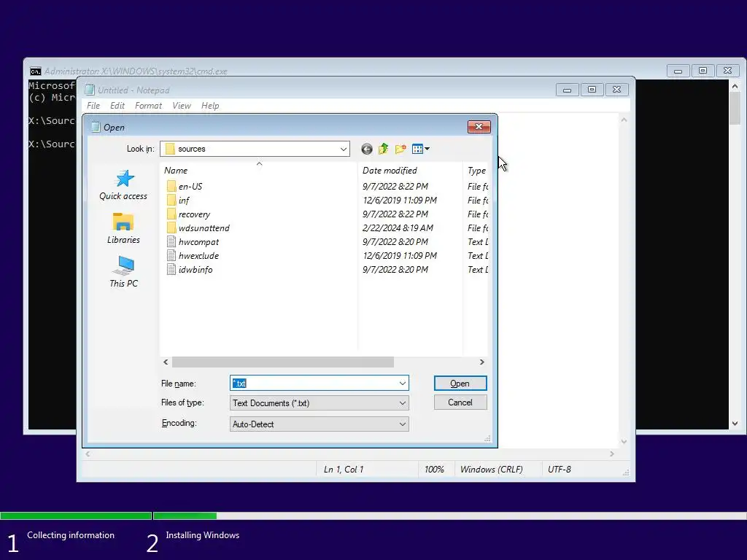The width and height of the screenshot is (747, 560).
Task: Click the Notepad horizontal scroll right arrow
Action: (x=612, y=454)
